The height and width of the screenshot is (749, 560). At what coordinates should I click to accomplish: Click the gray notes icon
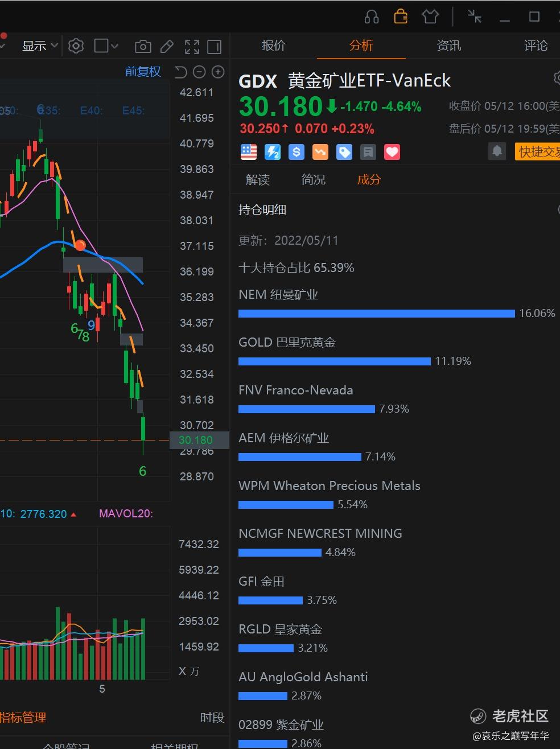point(368,152)
